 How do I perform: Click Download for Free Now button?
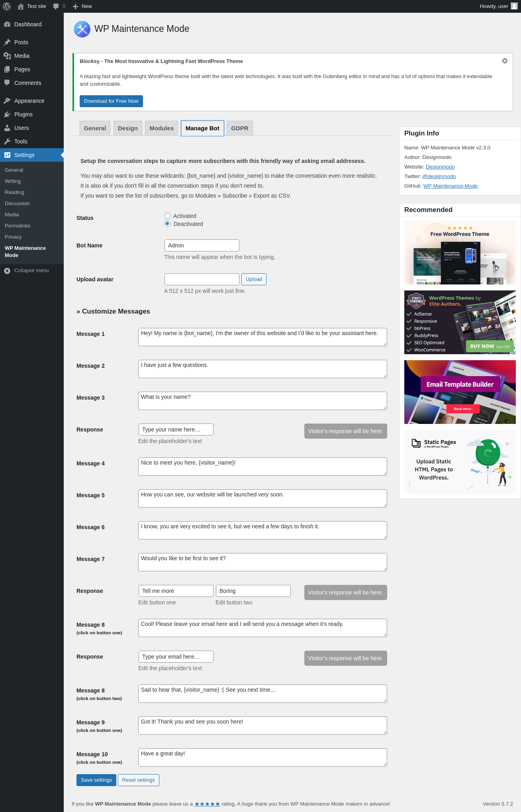[111, 101]
